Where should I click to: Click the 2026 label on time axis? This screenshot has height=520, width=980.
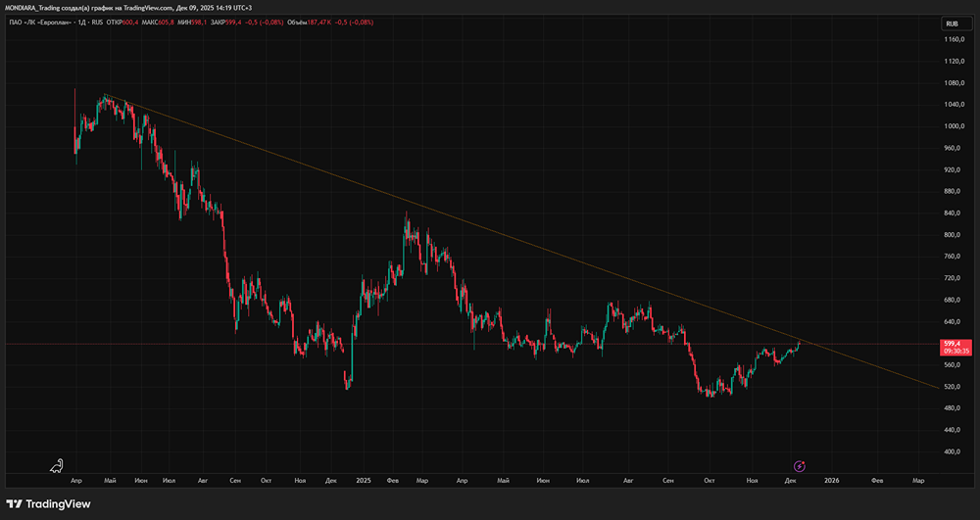[x=831, y=481]
